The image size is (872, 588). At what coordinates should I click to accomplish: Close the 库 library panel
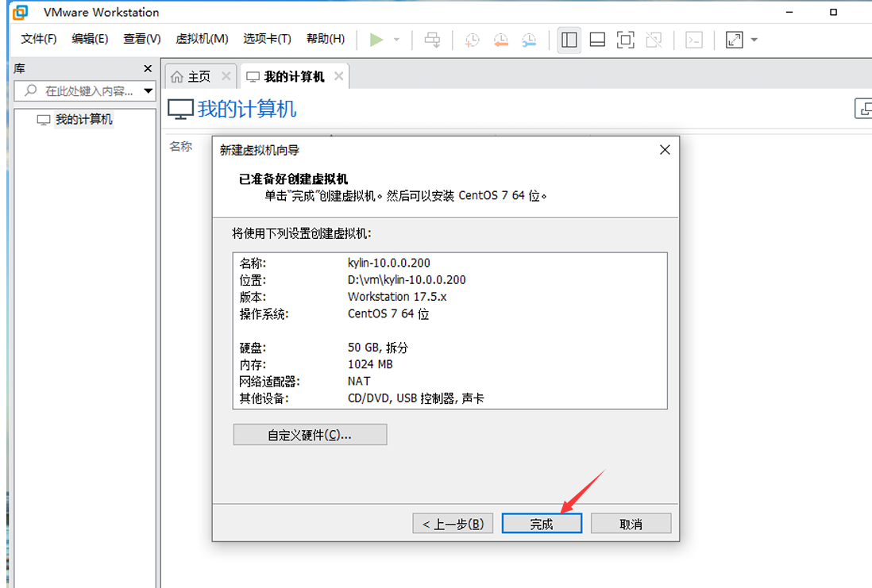click(x=148, y=68)
